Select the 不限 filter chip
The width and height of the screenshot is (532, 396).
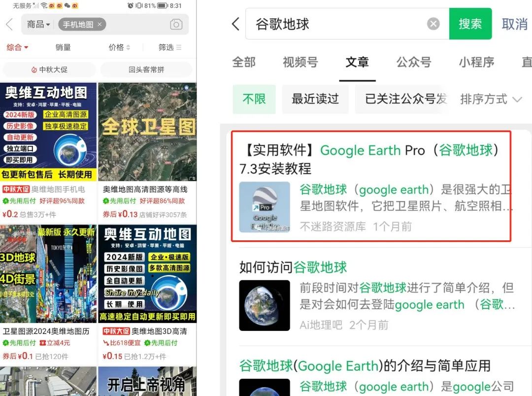[254, 99]
